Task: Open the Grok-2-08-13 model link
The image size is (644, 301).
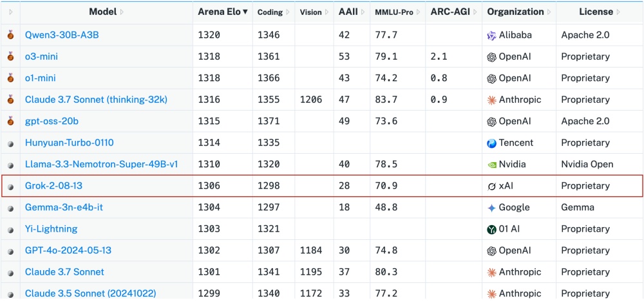Action: point(53,186)
